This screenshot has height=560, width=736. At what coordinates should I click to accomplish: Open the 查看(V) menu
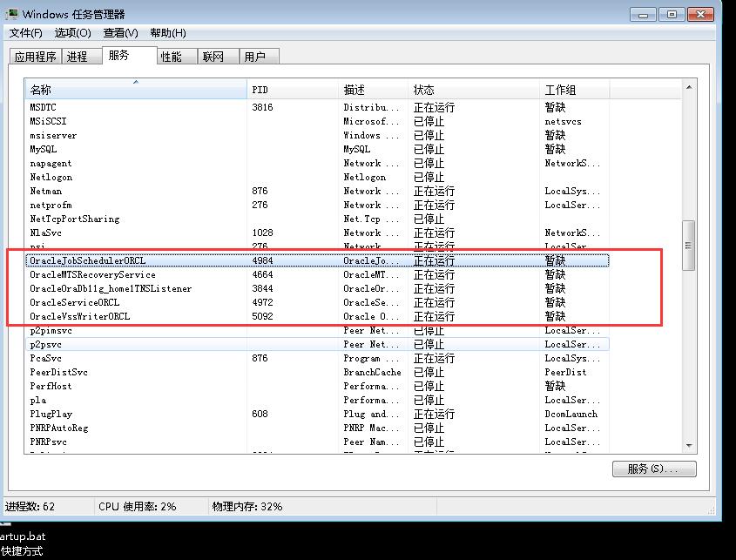pos(120,33)
